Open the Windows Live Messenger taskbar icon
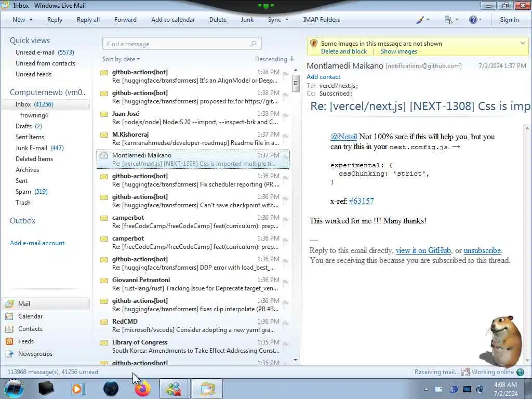Viewport: 532px width, 399px height. pos(174,389)
